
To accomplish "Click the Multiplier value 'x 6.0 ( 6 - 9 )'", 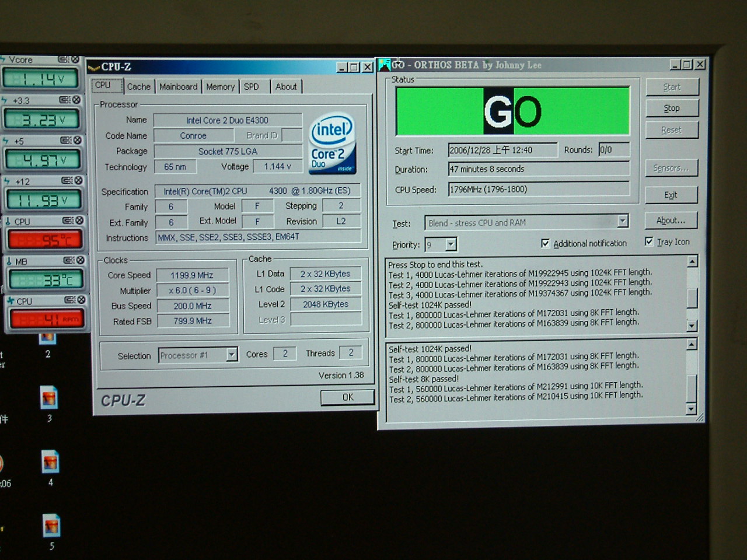I will coord(192,290).
